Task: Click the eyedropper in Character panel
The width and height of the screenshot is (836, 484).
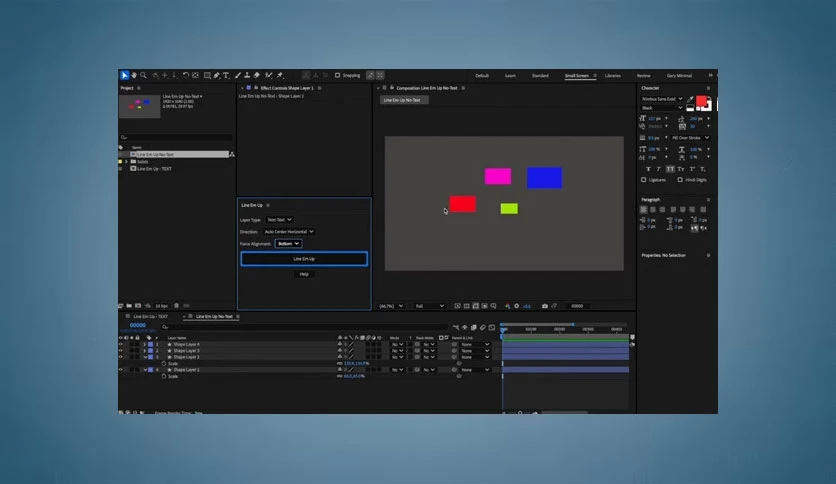Action: (x=690, y=99)
